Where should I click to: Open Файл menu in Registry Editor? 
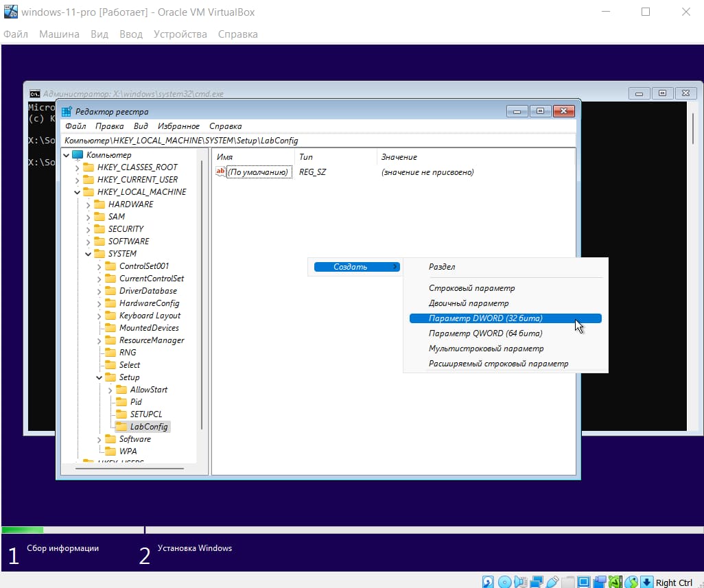[x=75, y=126]
